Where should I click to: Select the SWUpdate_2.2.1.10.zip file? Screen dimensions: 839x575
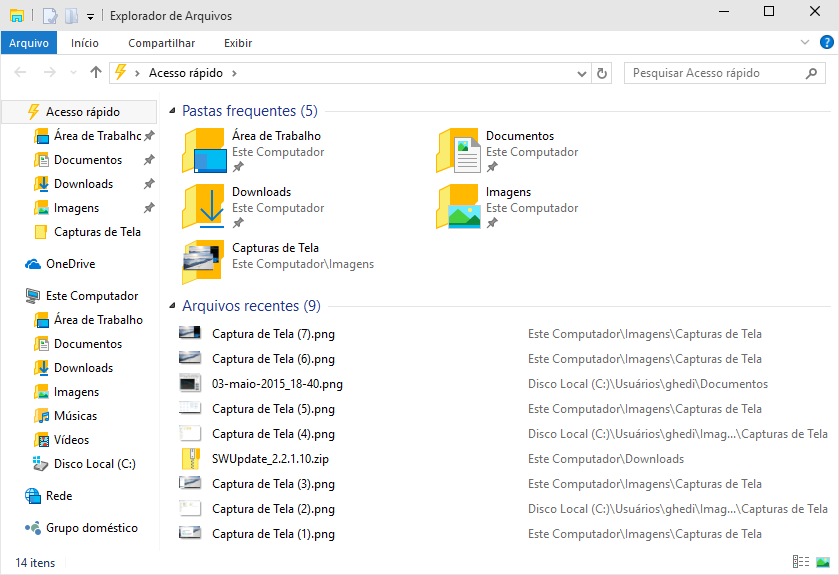271,459
